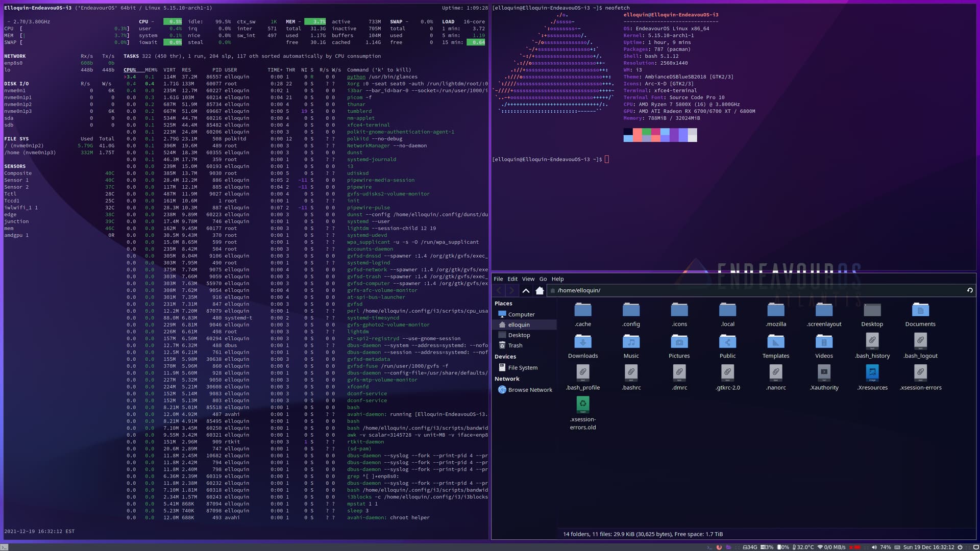Go to home folder via toolbar icon
The height and width of the screenshot is (551, 980).
click(540, 291)
